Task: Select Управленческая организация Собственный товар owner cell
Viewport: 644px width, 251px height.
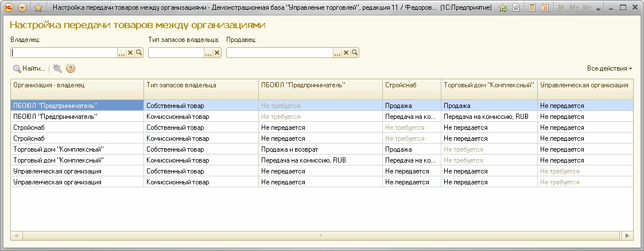Action: [77, 171]
